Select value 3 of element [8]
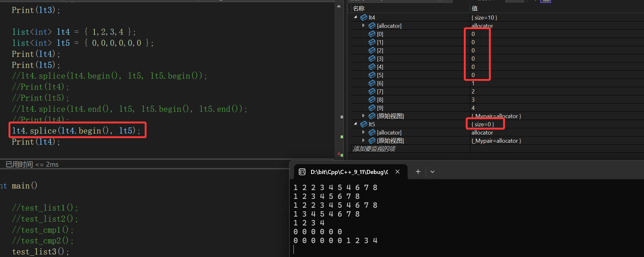 (x=473, y=100)
